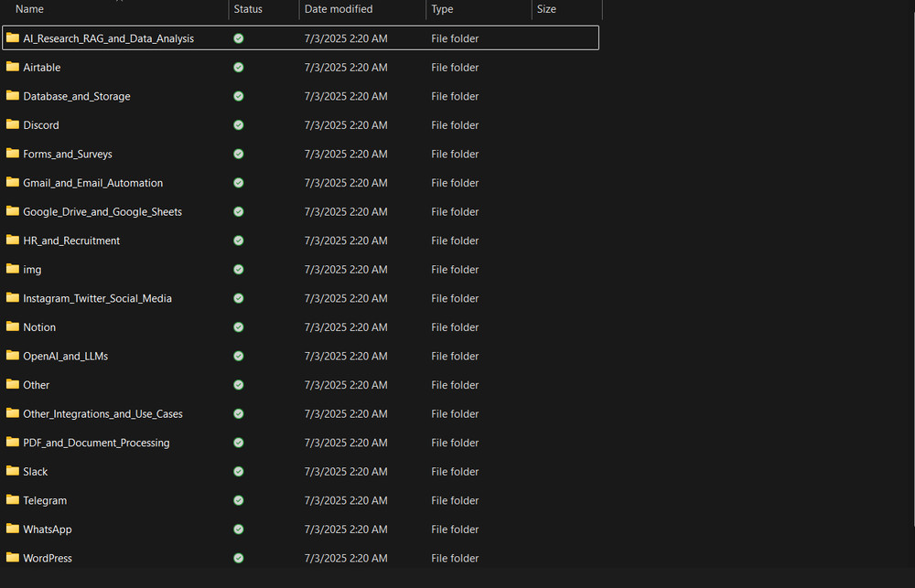915x588 pixels.
Task: Click the Notion folder icon
Action: pos(12,326)
